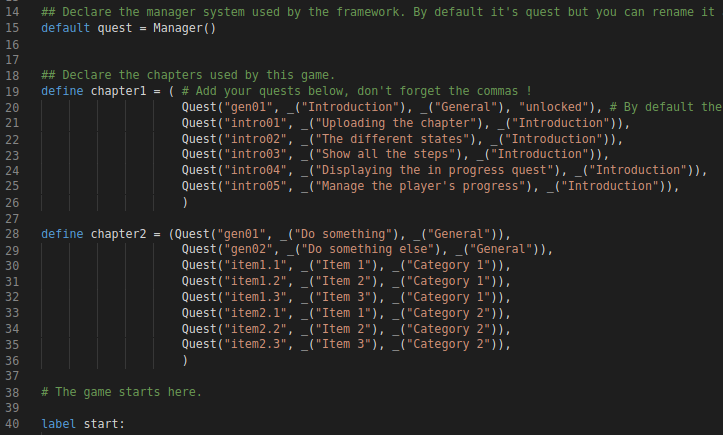The width and height of the screenshot is (723, 435).
Task: Click line number 28 in the gutter
Action: click(12, 234)
